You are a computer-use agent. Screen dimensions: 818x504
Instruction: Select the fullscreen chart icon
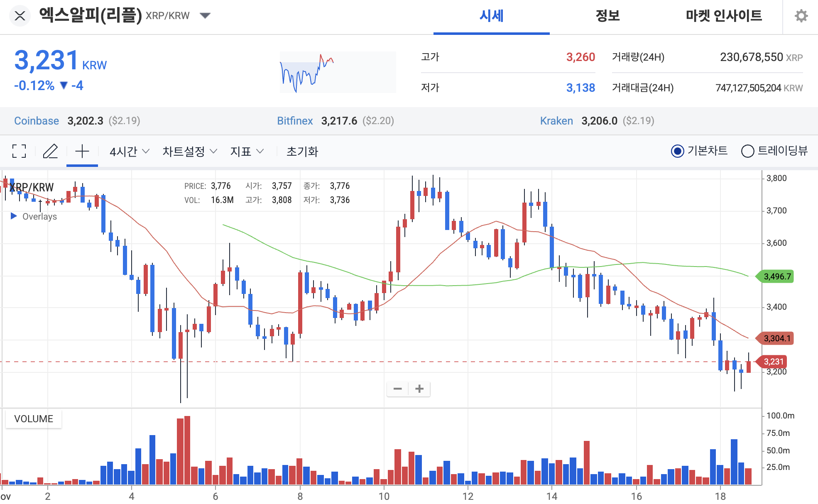tap(18, 152)
